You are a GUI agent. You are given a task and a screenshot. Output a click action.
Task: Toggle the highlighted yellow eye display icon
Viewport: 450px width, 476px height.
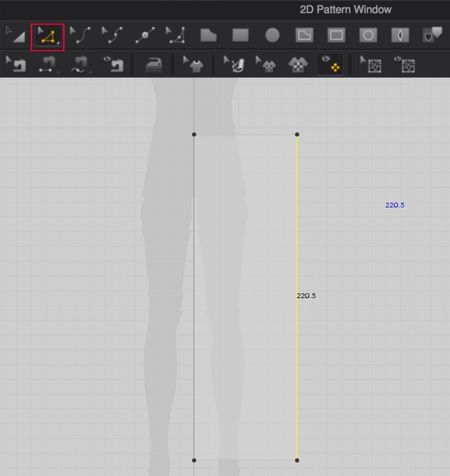(330, 64)
